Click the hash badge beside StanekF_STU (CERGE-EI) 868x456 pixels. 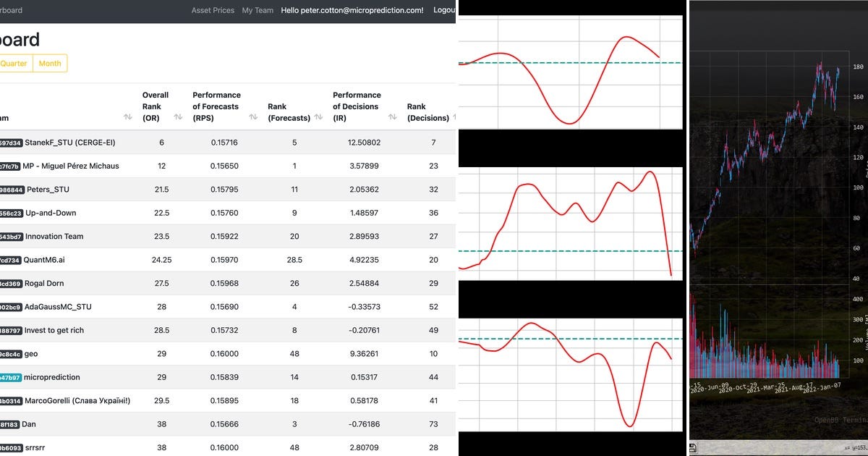click(12, 143)
